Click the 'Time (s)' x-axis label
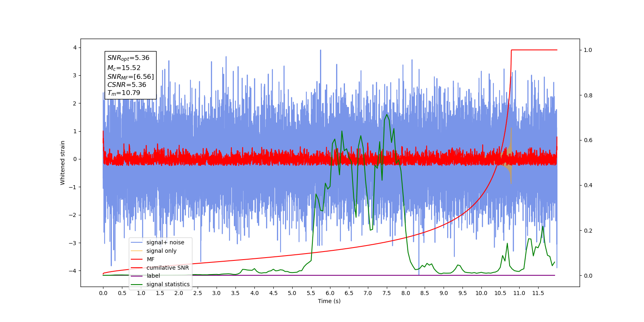This screenshot has width=644, height=322. tap(329, 301)
